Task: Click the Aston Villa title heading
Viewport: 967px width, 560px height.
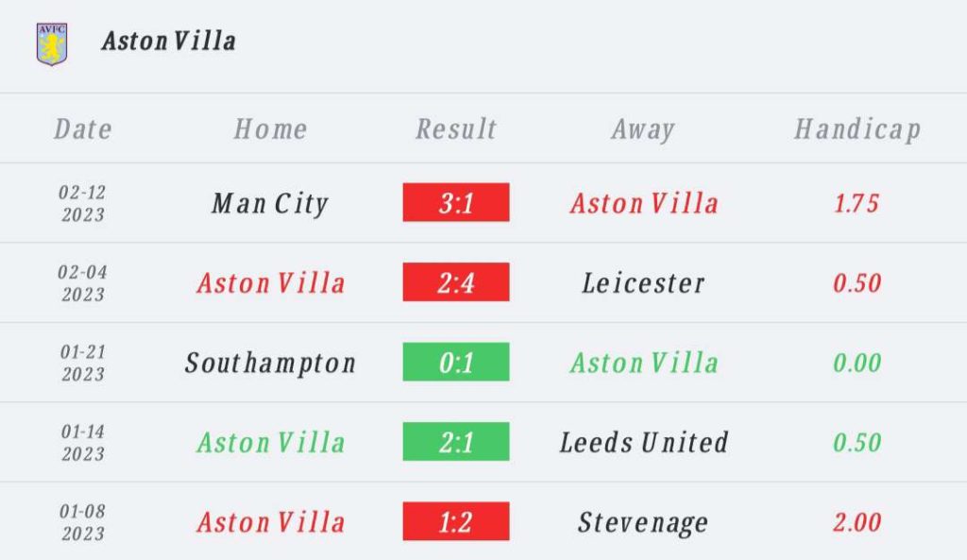Action: [x=169, y=41]
